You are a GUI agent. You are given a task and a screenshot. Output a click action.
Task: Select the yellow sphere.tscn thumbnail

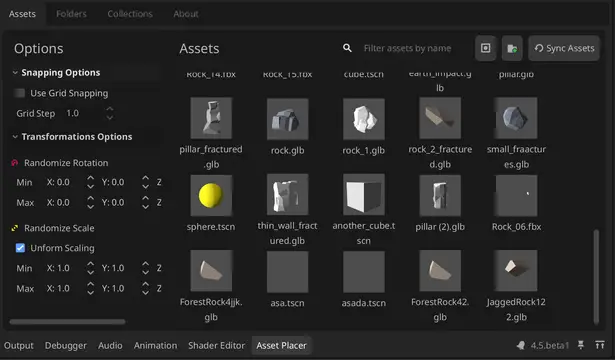coord(211,195)
